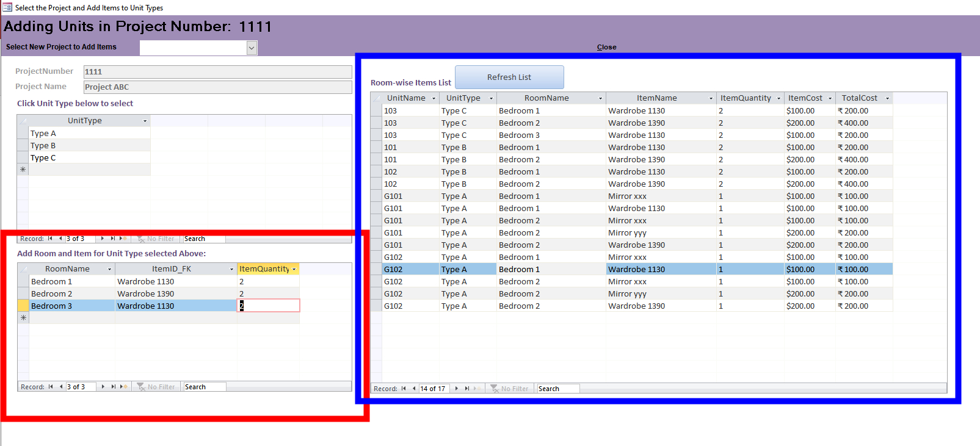The height and width of the screenshot is (446, 980).
Task: Add new blank record in Add Room and Item navigator
Action: tap(123, 387)
